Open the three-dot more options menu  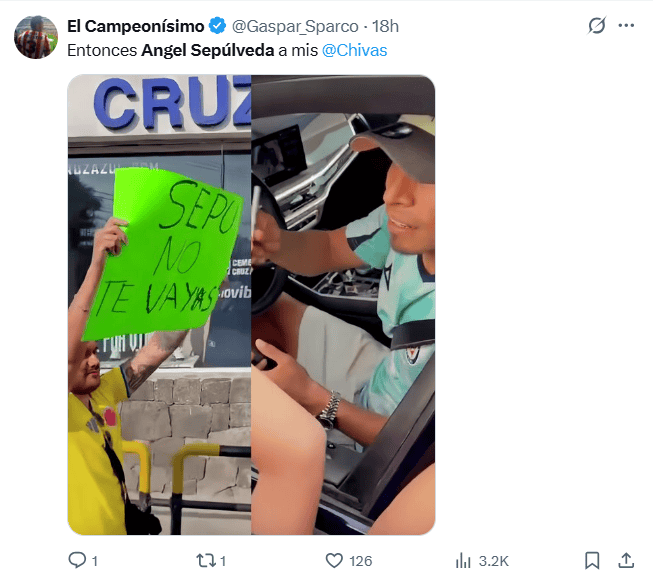[626, 26]
